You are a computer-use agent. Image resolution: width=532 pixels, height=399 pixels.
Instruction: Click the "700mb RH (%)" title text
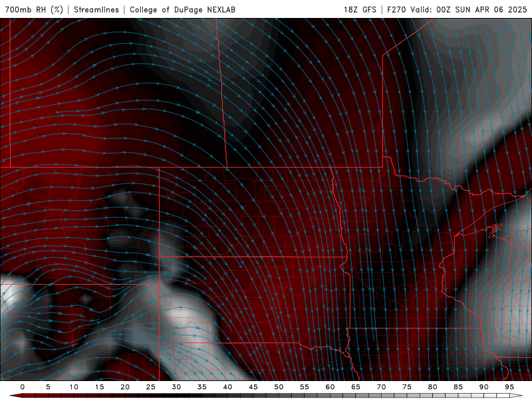point(35,9)
